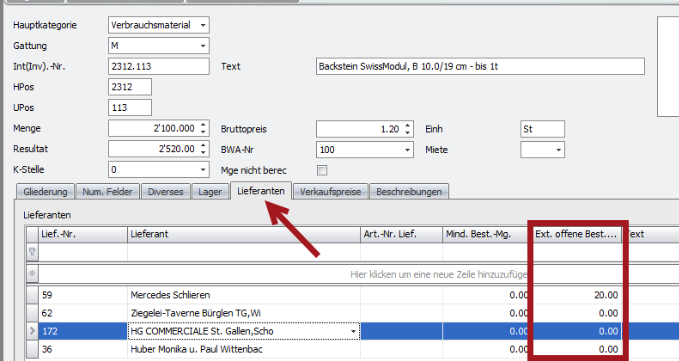The width and height of the screenshot is (679, 361).
Task: Switch to the Num. Felder tab
Action: point(107,192)
